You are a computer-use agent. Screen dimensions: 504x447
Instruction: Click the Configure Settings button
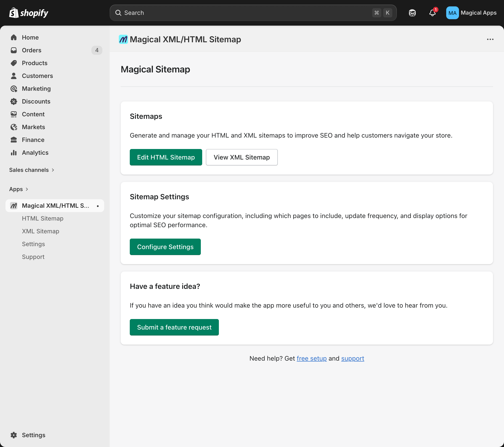tap(165, 247)
